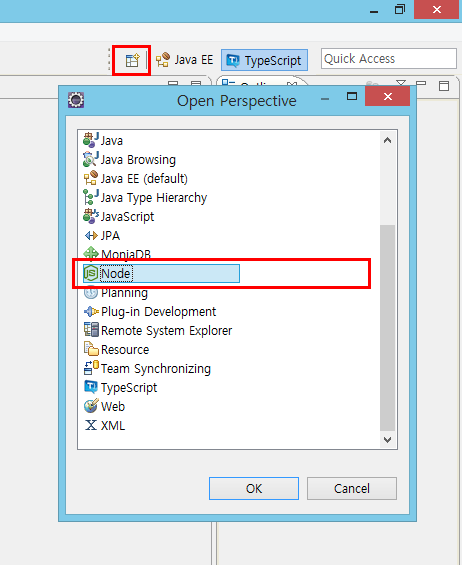Click the Team Synchronizing icon
This screenshot has height=565, width=462.
91,368
